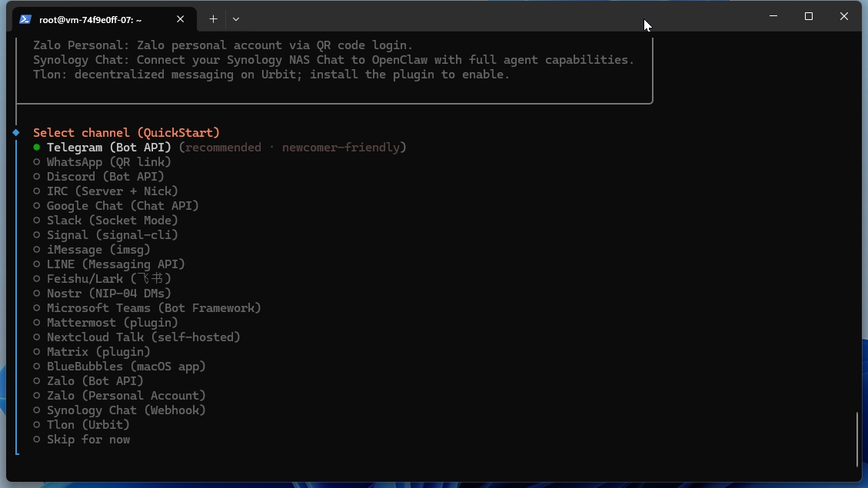
Task: Minimize the terminal window
Action: click(x=773, y=16)
